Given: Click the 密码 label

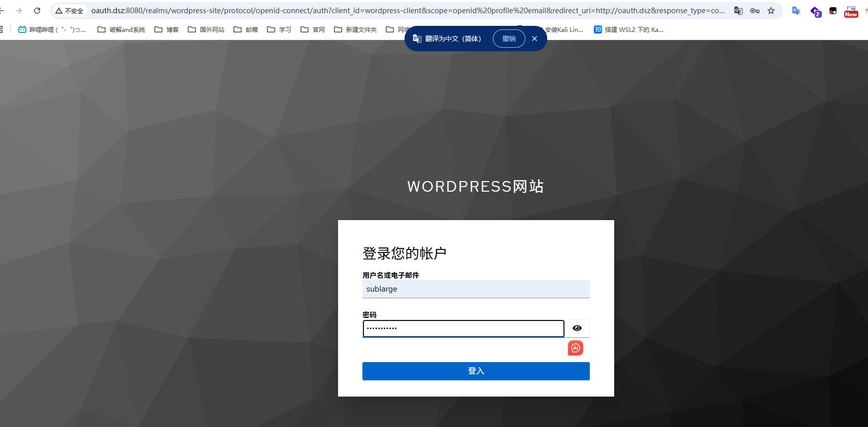Looking at the screenshot, I should [370, 314].
